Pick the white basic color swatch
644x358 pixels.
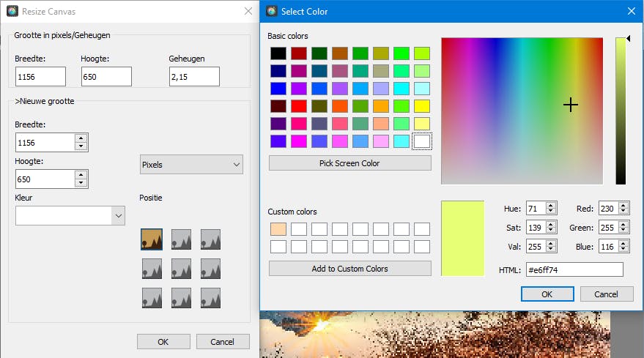421,141
